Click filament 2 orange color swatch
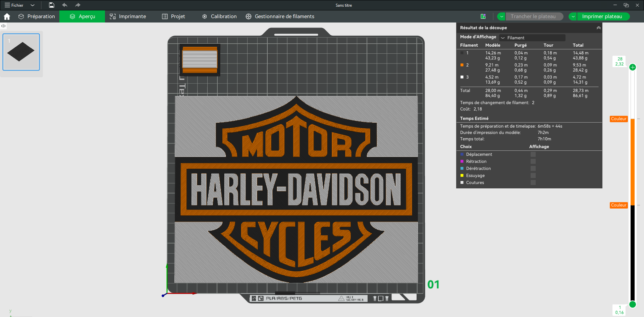The image size is (644, 317). pyautogui.click(x=462, y=65)
